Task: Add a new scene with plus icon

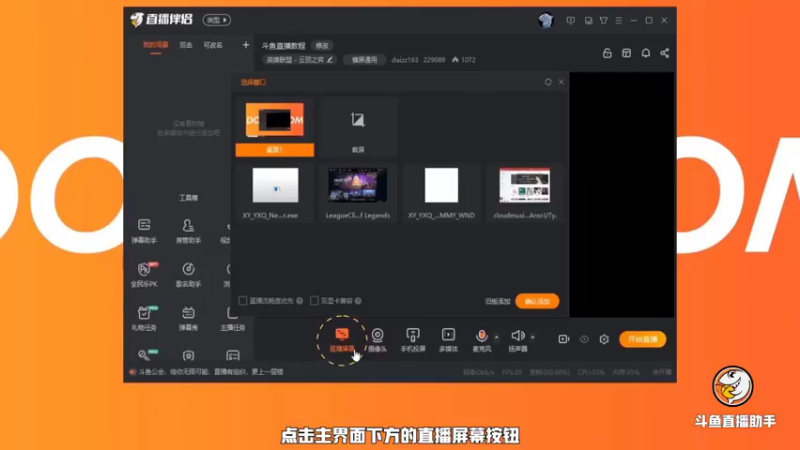Action: tap(245, 45)
